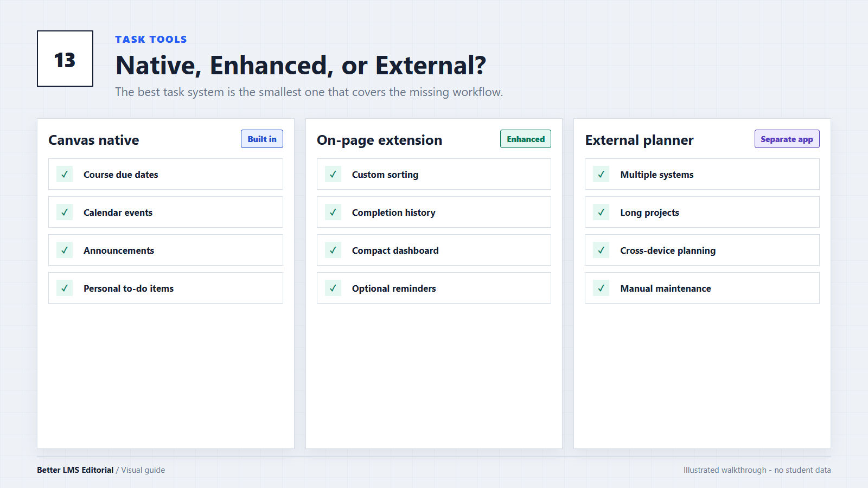Click the External planner heading
Viewport: 868px width, 488px height.
click(639, 140)
